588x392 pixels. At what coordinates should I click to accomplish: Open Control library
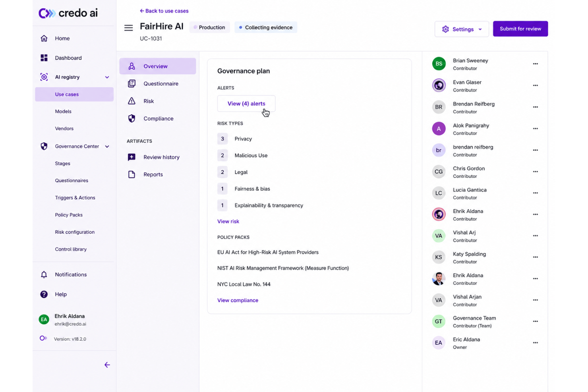coord(71,249)
